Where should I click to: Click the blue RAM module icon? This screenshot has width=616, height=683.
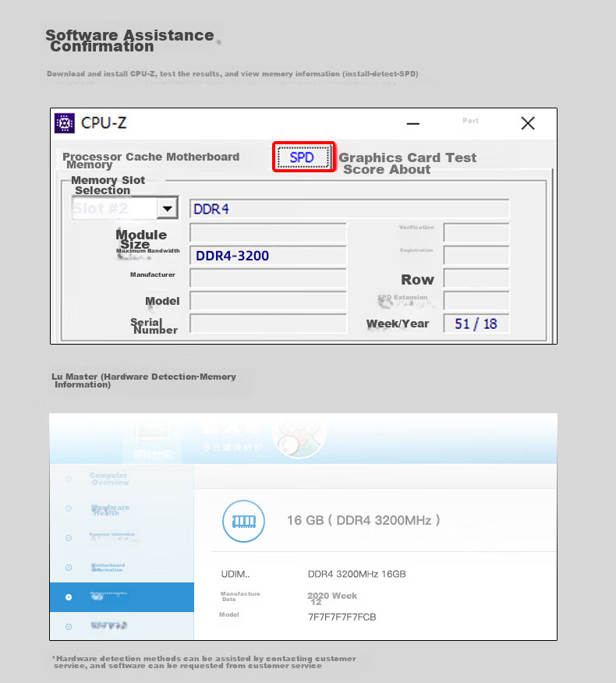[x=243, y=521]
